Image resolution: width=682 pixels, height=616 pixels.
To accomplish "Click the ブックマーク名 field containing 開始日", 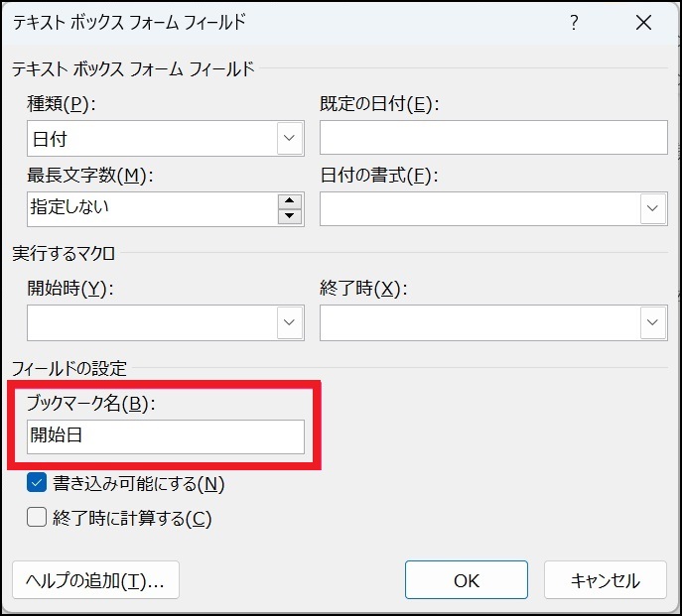I will pyautogui.click(x=166, y=436).
